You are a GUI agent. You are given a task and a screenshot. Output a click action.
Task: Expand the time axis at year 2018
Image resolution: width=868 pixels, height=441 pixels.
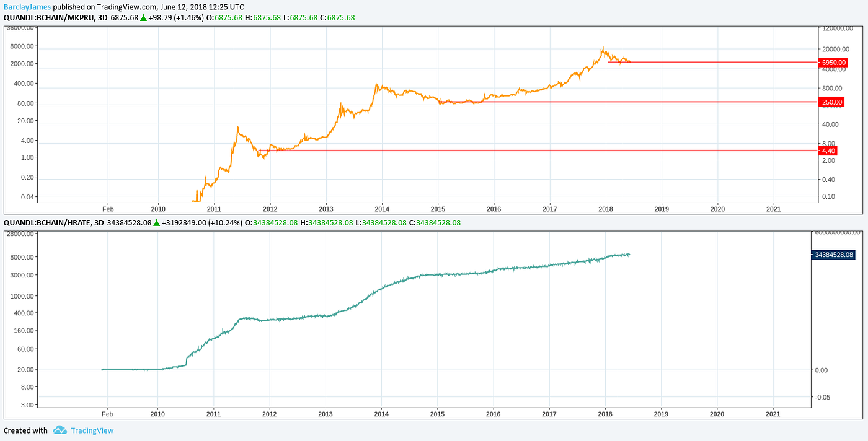tap(606, 209)
